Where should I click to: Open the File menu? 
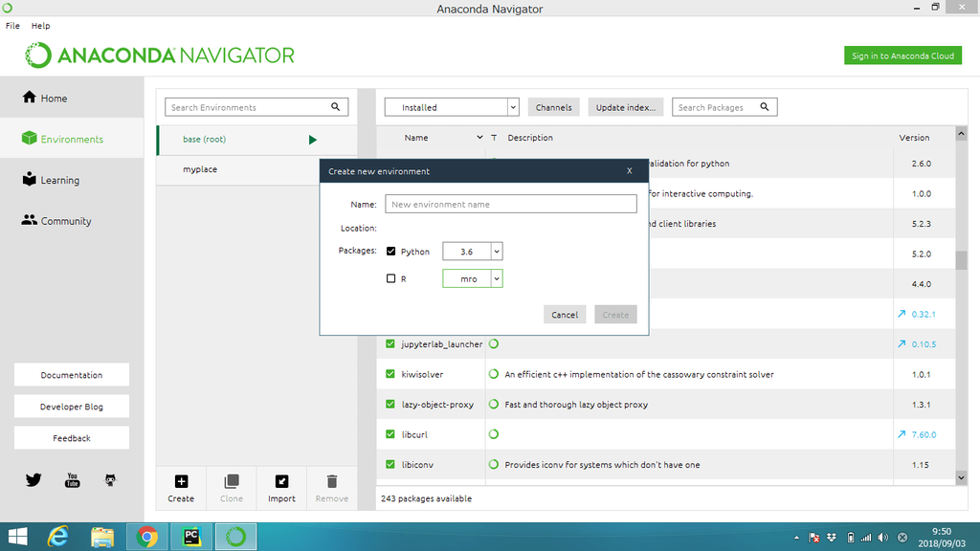[x=12, y=26]
